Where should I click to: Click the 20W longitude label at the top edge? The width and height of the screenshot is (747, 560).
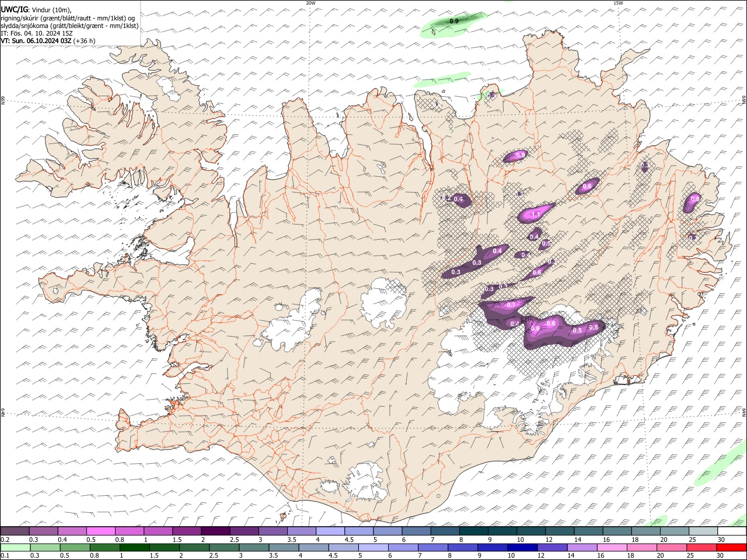[x=310, y=3]
